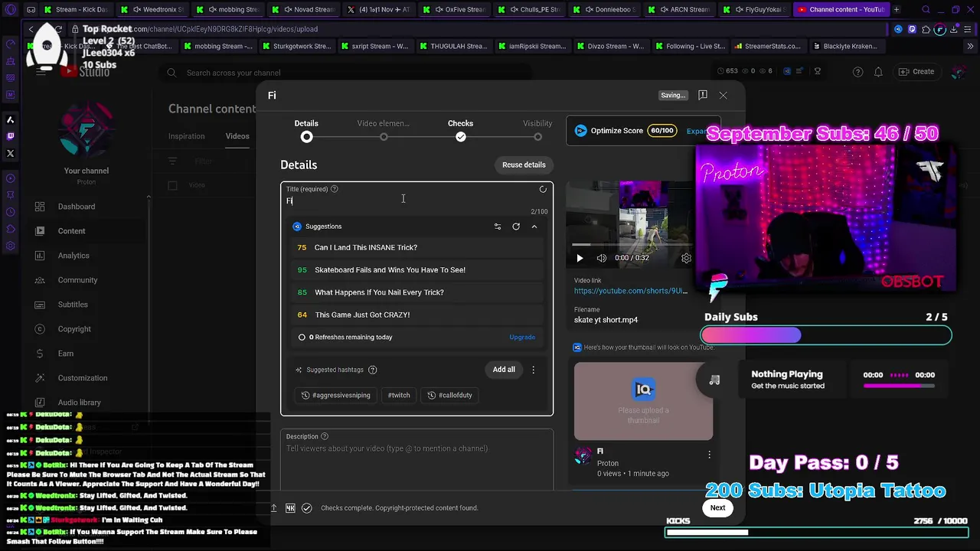Switch to the Videos tab
The height and width of the screenshot is (551, 980).
(x=237, y=136)
